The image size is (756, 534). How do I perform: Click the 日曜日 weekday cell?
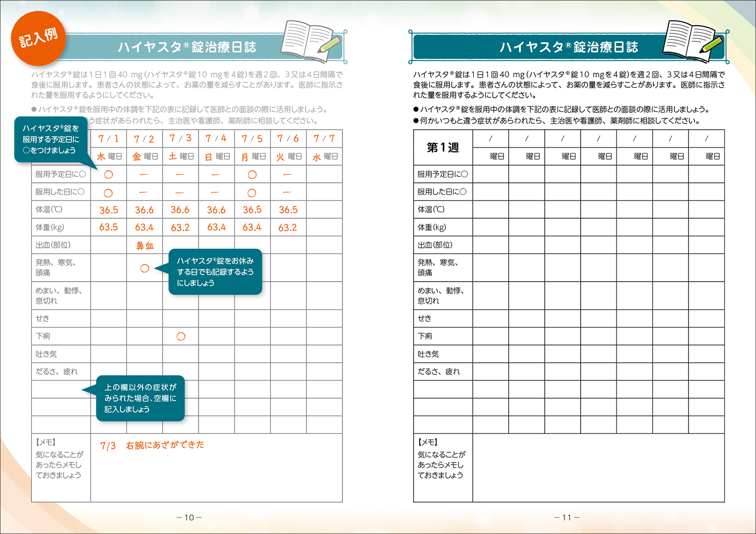216,157
